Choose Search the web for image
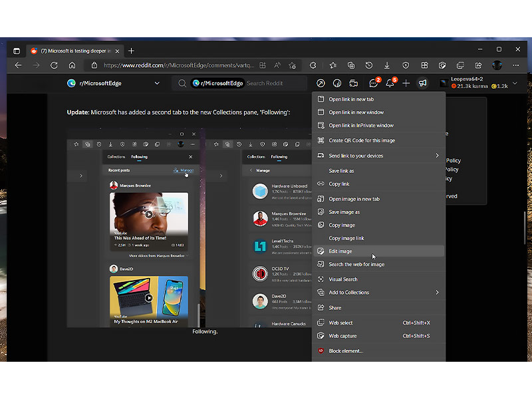Screen dimensions: 532x399 click(378, 264)
